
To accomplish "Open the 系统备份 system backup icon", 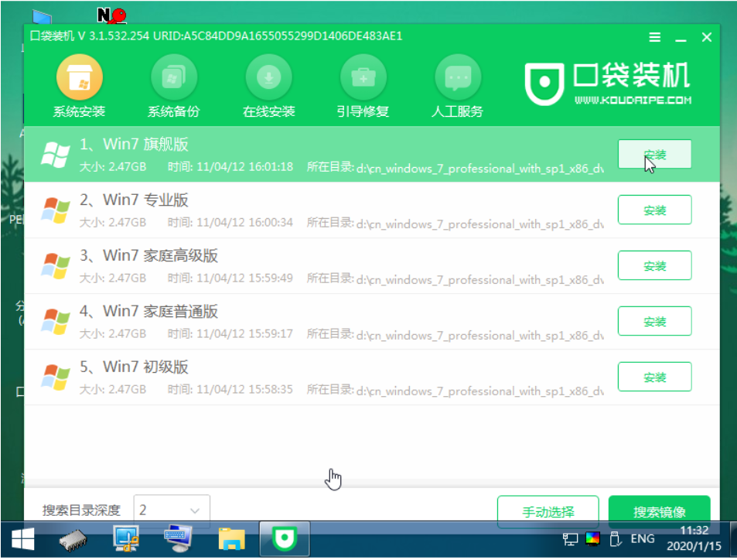I will [174, 77].
